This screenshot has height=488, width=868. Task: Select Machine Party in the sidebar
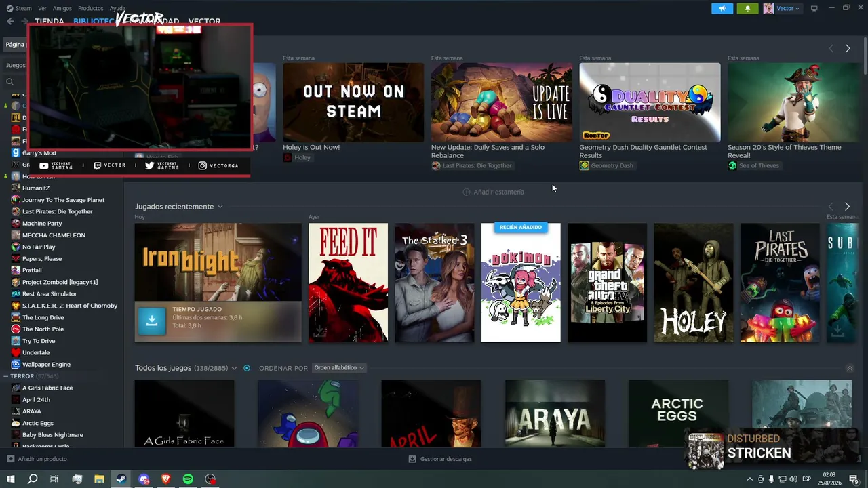[x=42, y=224]
